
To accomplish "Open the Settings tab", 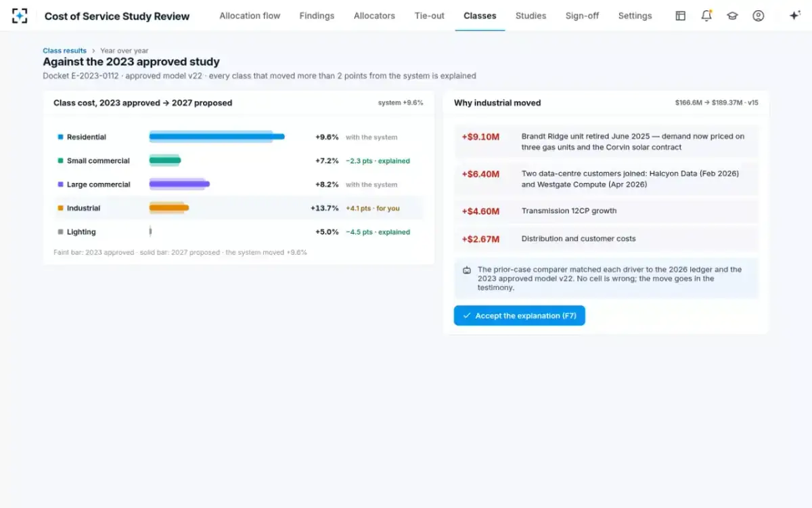I will (635, 16).
